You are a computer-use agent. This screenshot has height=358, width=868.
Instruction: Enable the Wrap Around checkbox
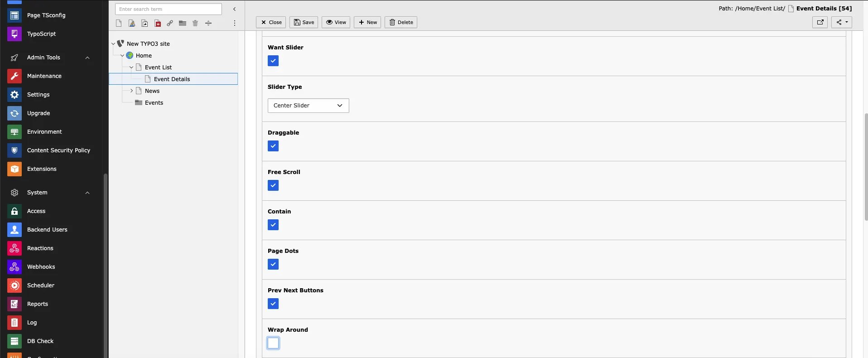click(273, 343)
